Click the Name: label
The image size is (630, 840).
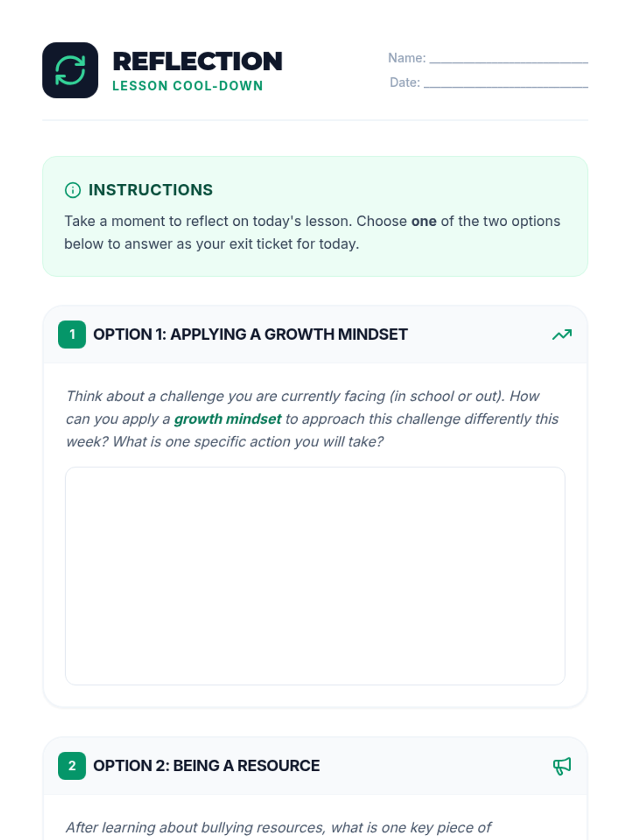(x=407, y=58)
